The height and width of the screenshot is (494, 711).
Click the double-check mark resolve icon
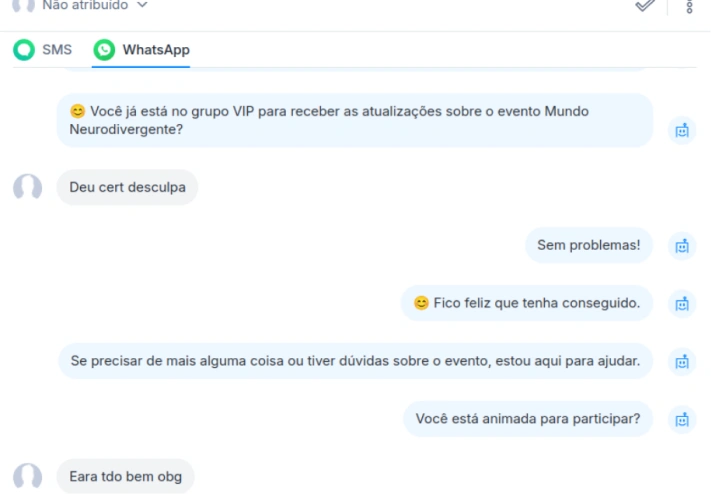coord(645,5)
